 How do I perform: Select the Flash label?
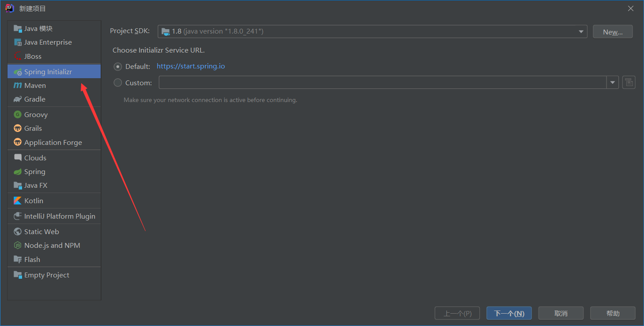click(32, 259)
